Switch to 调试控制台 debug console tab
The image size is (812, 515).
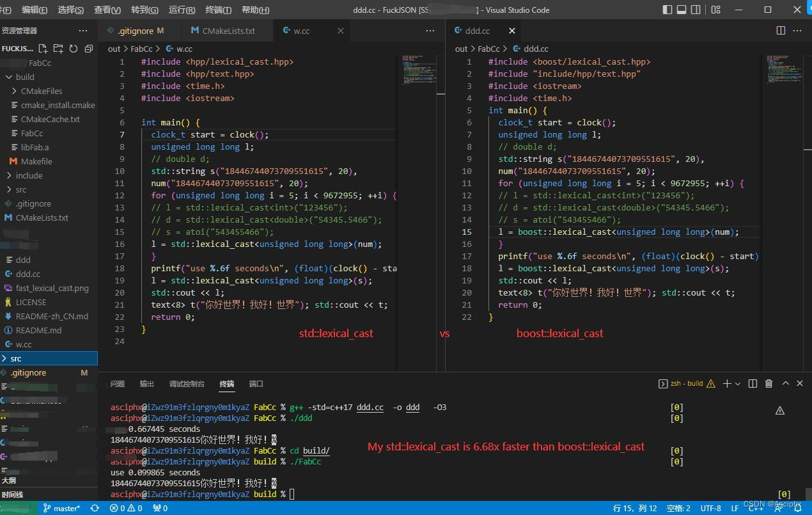(187, 384)
